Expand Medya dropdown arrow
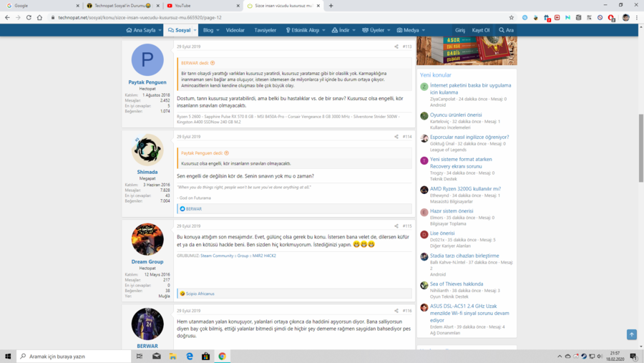The width and height of the screenshot is (644, 363). (424, 30)
